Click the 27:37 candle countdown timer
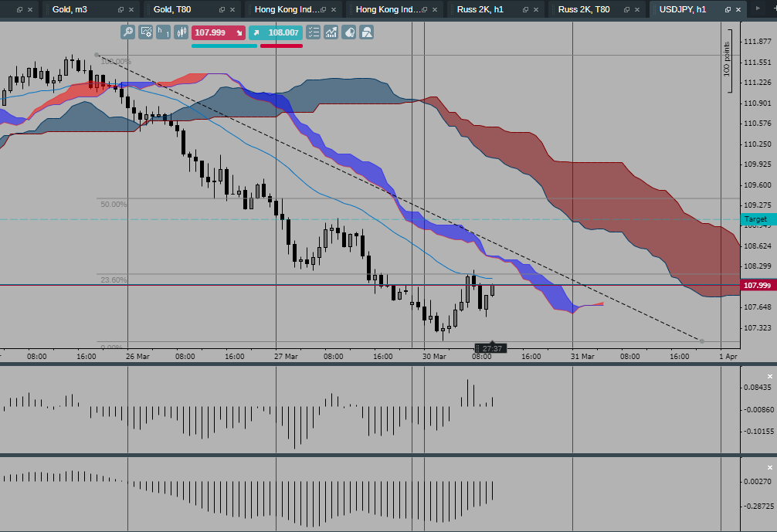 tap(490, 348)
